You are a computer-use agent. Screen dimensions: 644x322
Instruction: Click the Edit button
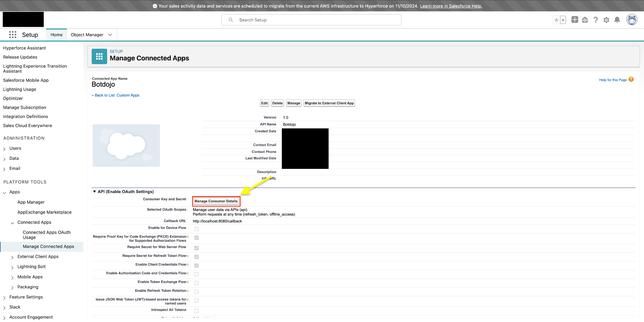click(x=264, y=103)
